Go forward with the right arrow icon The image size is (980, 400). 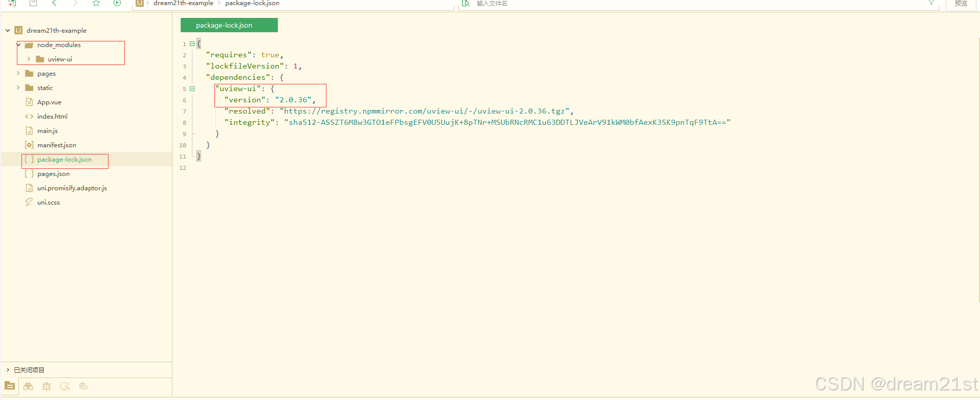[x=75, y=3]
